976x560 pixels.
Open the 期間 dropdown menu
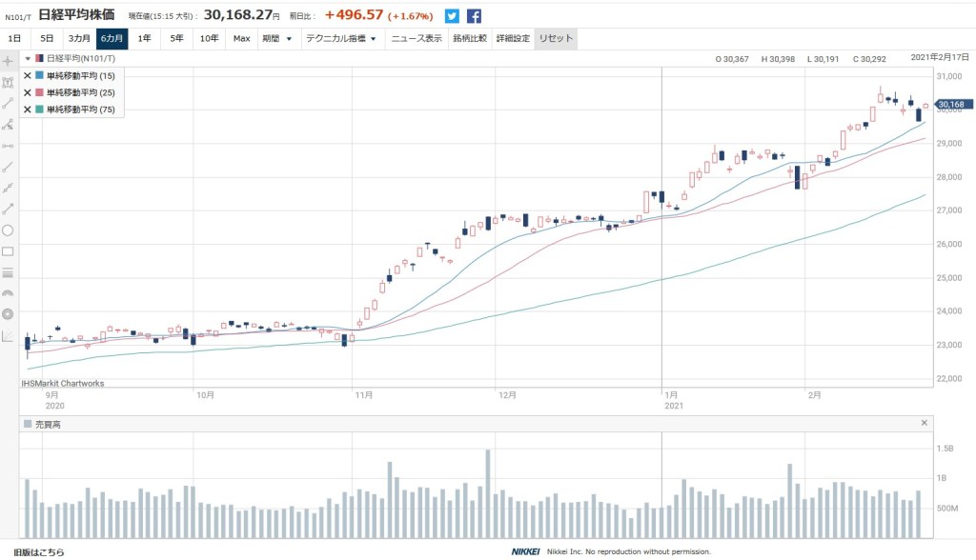click(276, 39)
